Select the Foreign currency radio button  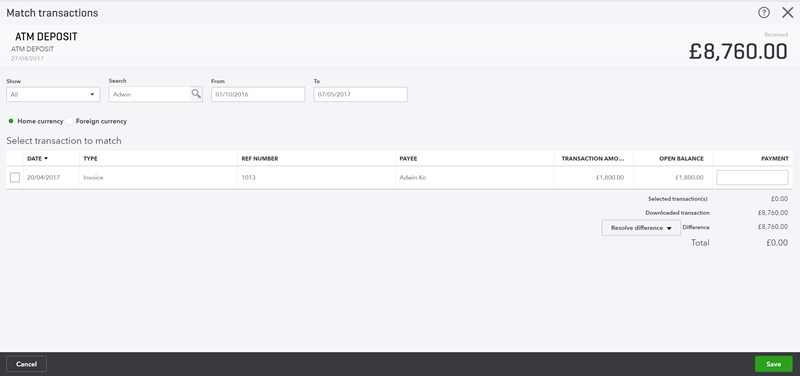coord(70,121)
